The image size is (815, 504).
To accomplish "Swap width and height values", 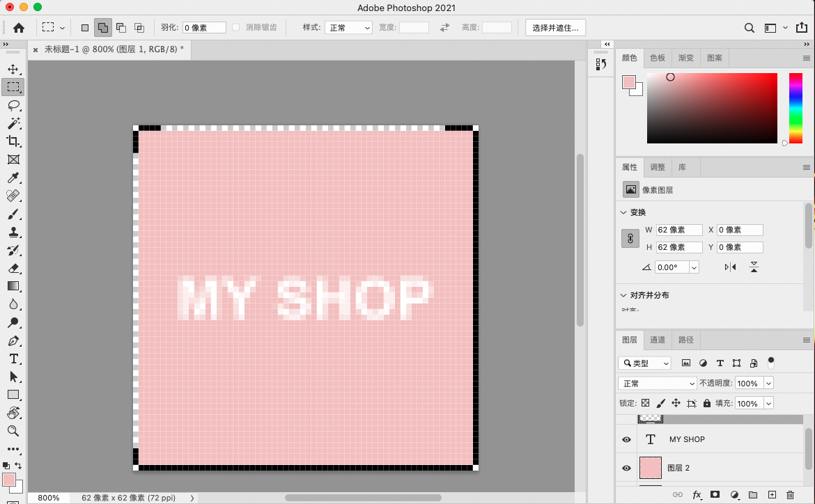I will click(x=445, y=28).
